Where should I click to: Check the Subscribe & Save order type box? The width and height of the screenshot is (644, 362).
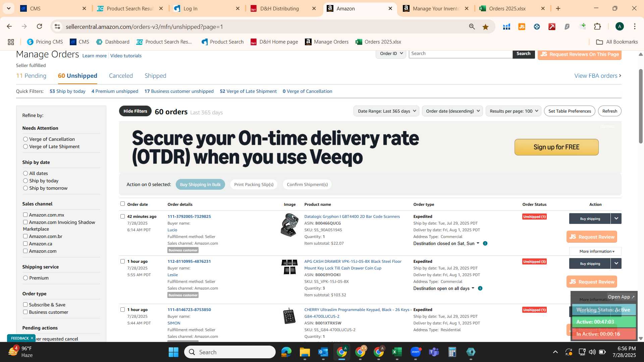pyautogui.click(x=25, y=305)
